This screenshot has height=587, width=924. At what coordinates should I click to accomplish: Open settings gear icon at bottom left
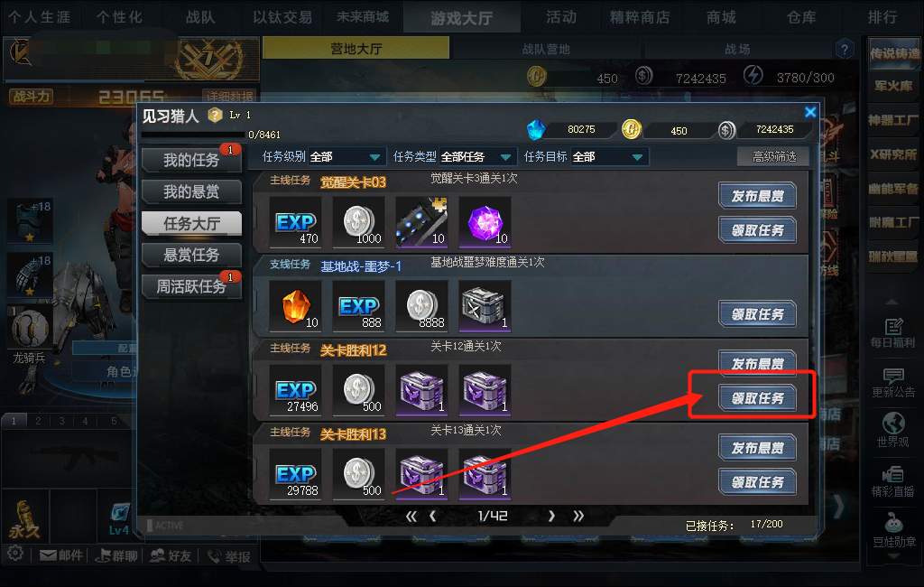tap(15, 554)
